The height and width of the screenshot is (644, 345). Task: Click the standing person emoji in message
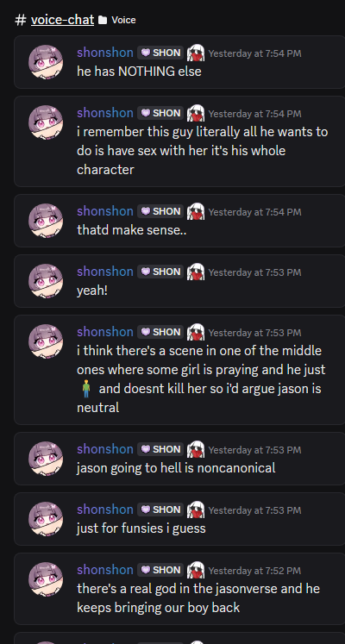coord(86,389)
